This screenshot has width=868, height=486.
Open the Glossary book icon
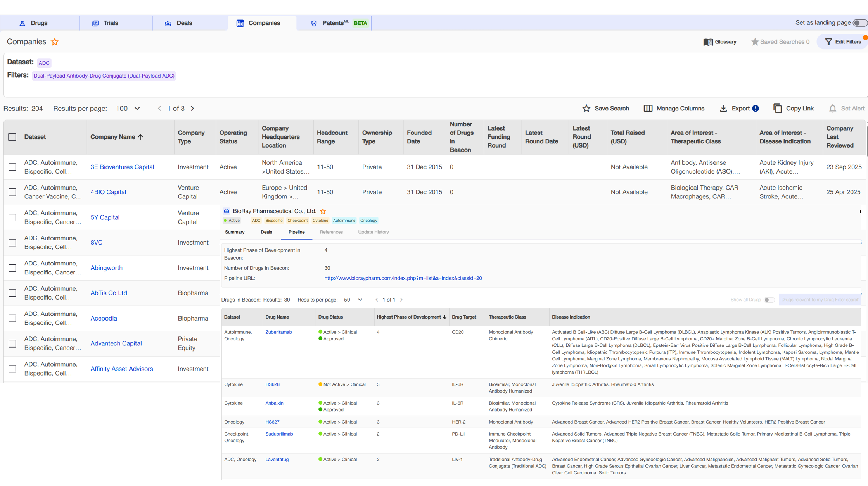tap(708, 42)
